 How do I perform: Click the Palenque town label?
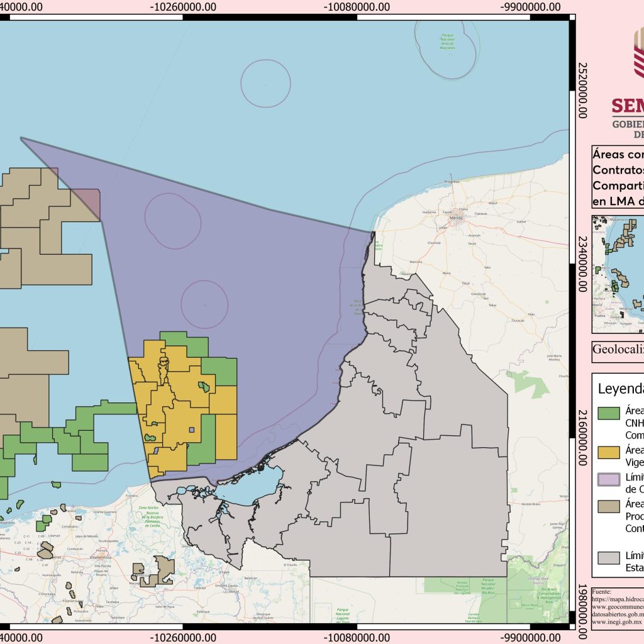pyautogui.click(x=203, y=611)
